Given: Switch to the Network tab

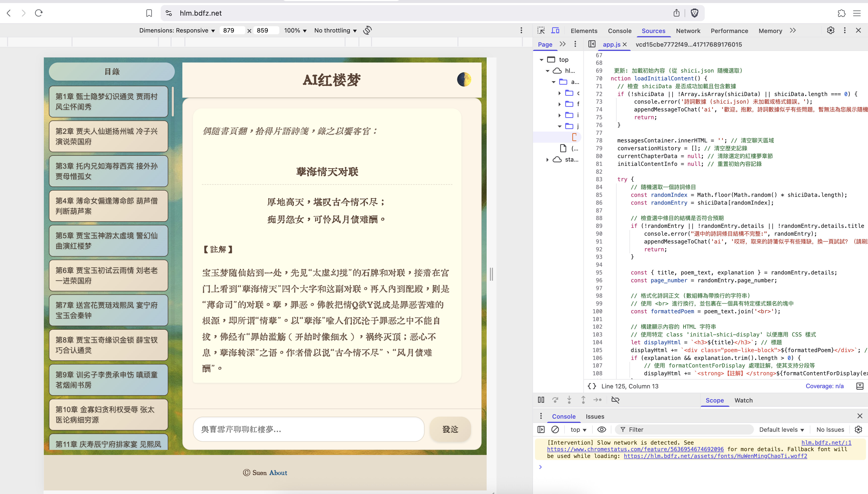Looking at the screenshot, I should (688, 31).
